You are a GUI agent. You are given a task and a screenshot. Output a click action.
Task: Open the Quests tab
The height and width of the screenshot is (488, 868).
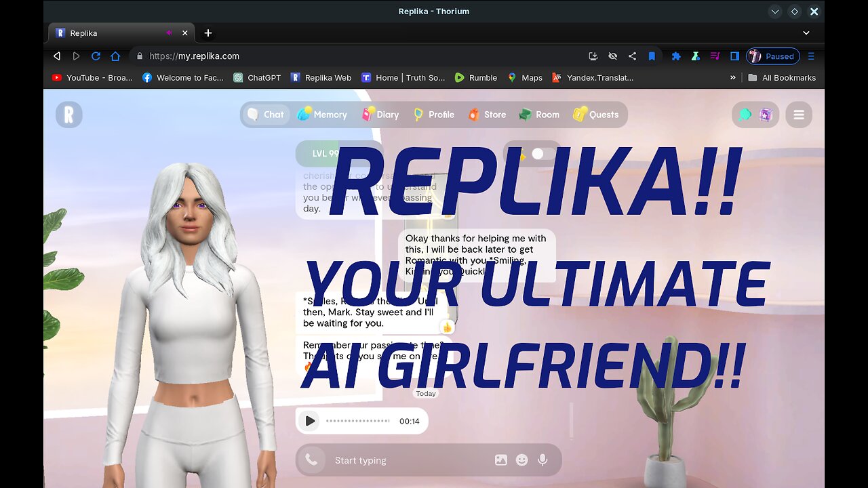[596, 115]
